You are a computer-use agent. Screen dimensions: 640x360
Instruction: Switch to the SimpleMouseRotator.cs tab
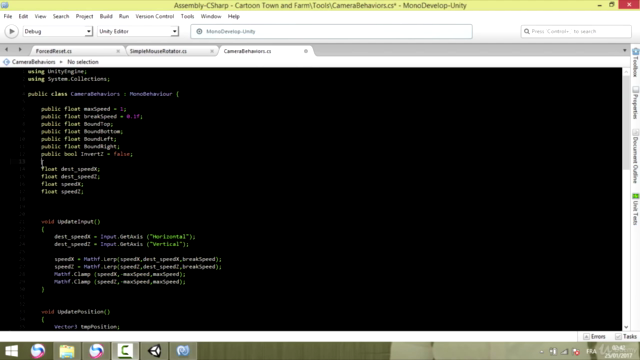(158, 51)
